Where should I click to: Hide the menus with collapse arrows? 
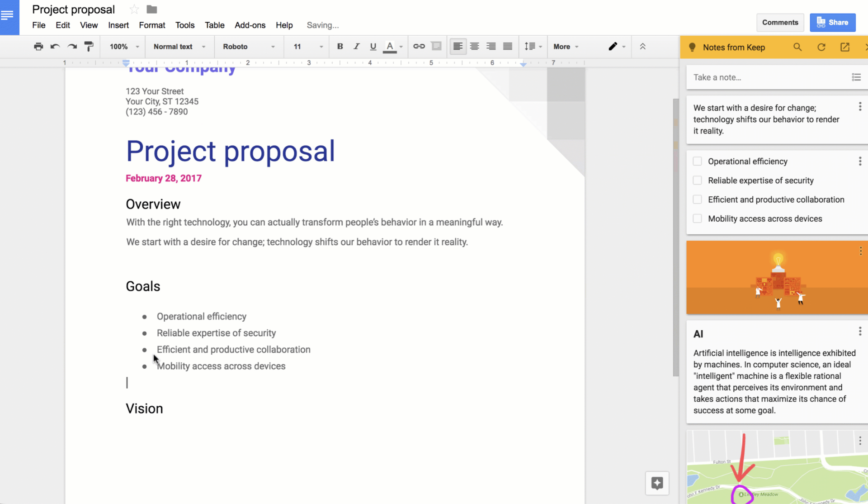[642, 47]
